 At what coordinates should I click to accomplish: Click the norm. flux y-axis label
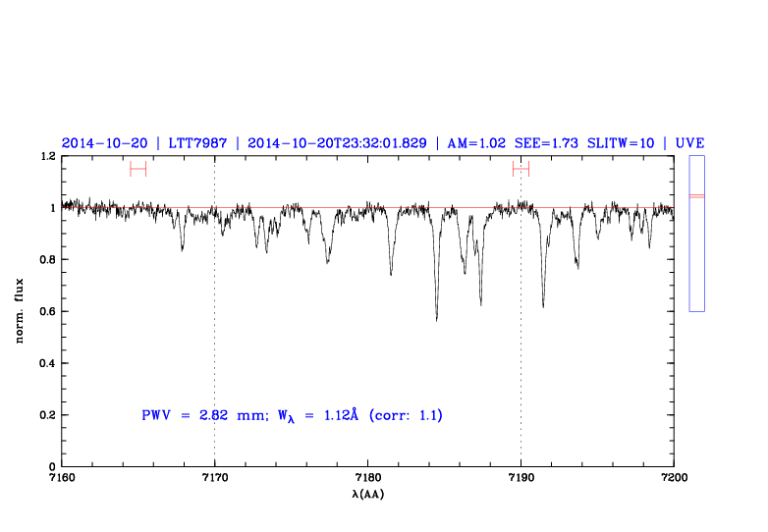coord(21,311)
